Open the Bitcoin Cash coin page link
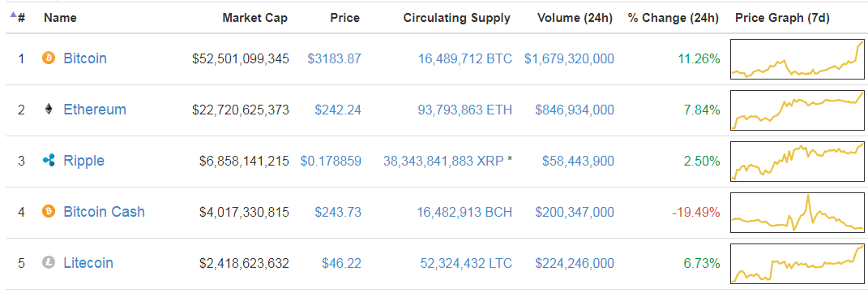 (104, 212)
